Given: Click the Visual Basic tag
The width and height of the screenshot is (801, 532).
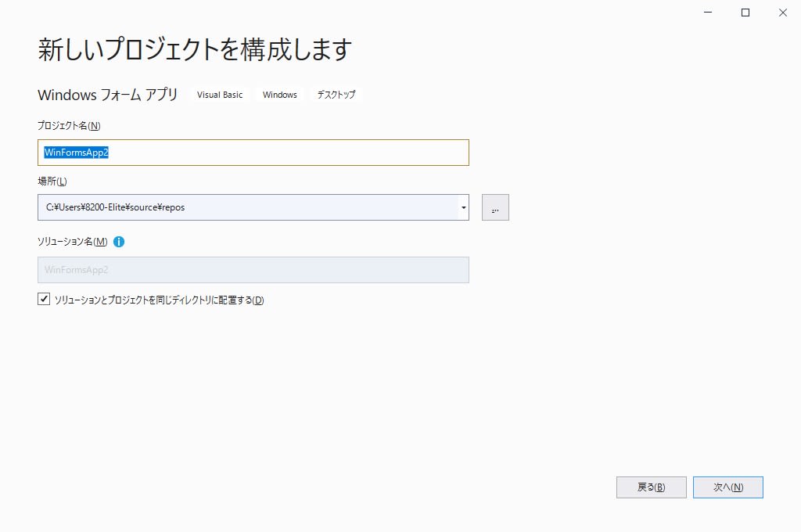Looking at the screenshot, I should 220,95.
